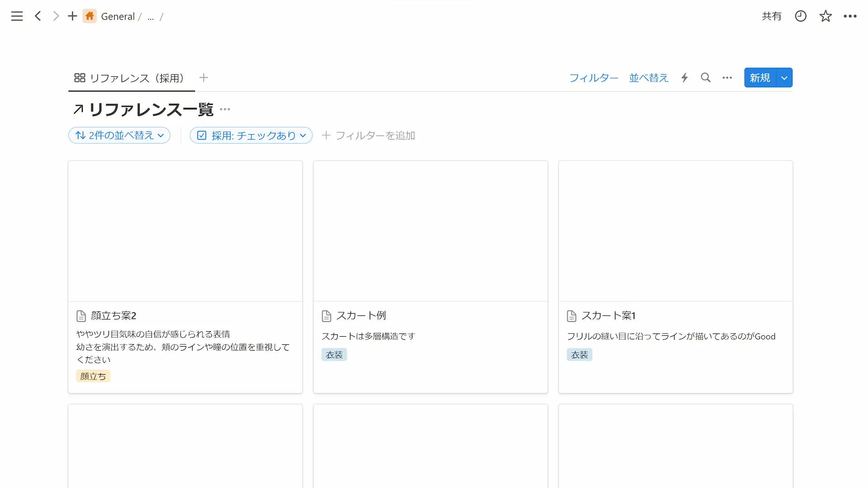Open General breadcrumb link
Image resolution: width=868 pixels, height=488 pixels.
[118, 17]
